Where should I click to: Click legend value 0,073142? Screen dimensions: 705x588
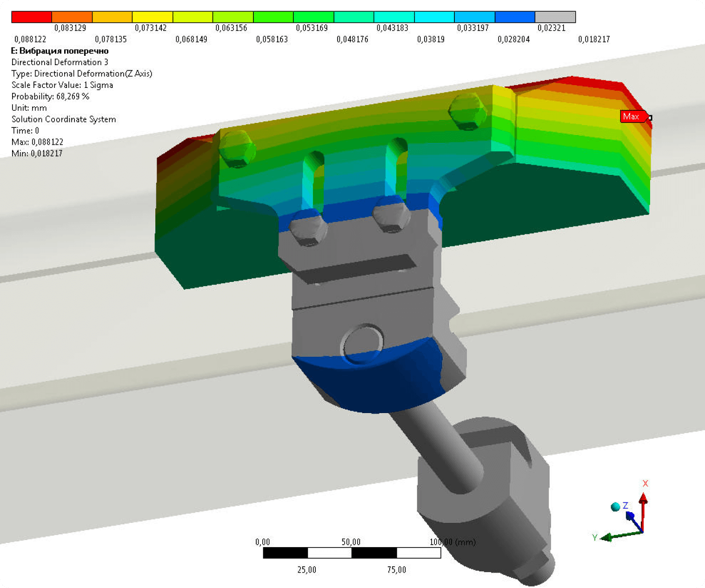tap(151, 28)
